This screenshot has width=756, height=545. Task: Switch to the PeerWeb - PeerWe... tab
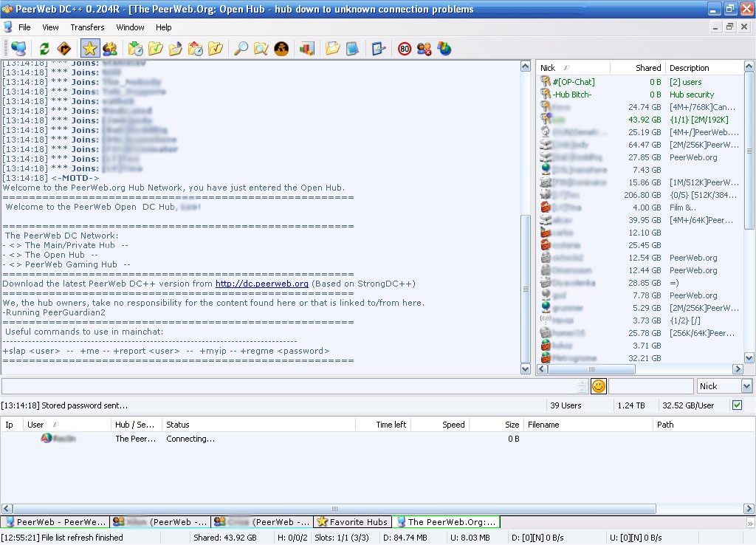click(x=55, y=522)
